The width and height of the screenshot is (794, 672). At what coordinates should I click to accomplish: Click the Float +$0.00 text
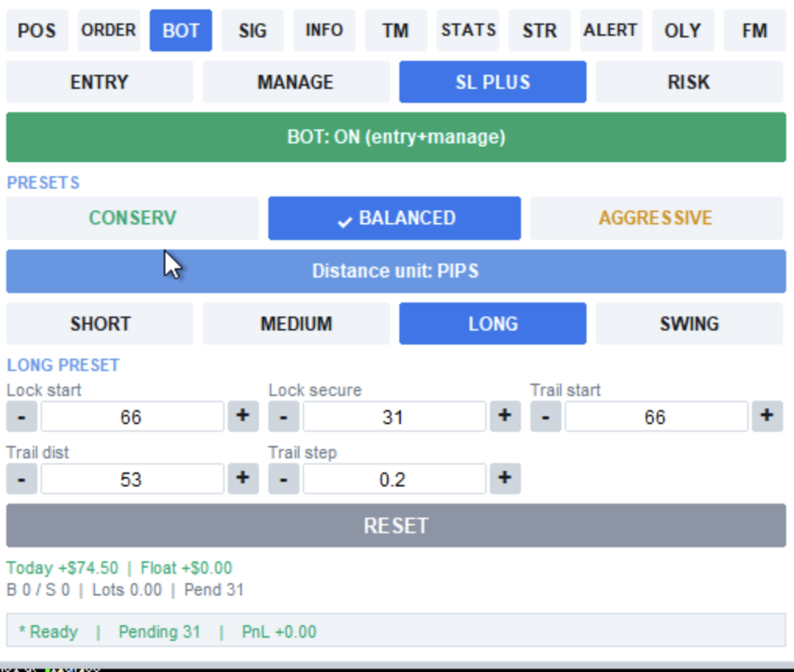point(186,568)
